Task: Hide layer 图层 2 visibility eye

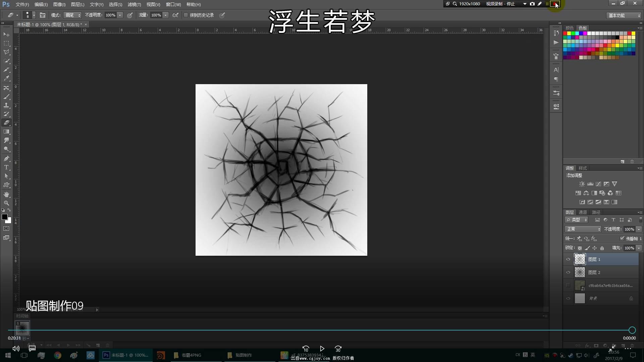Action: 568,273
